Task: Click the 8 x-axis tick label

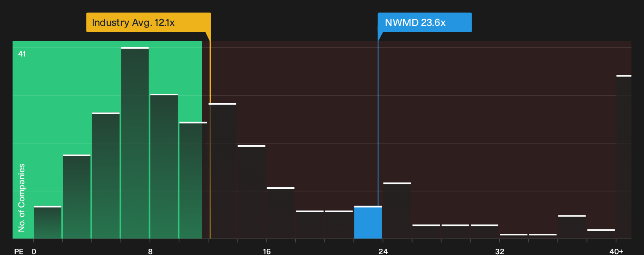Action: pos(150,251)
